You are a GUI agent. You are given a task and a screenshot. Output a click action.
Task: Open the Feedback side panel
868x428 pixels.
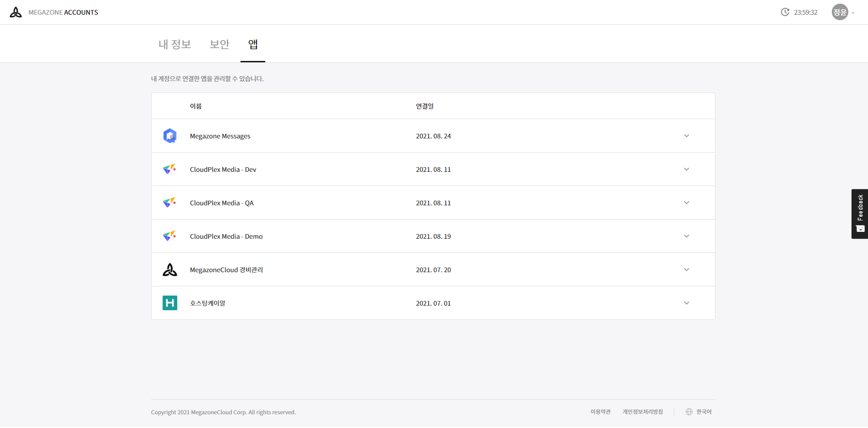tap(860, 214)
